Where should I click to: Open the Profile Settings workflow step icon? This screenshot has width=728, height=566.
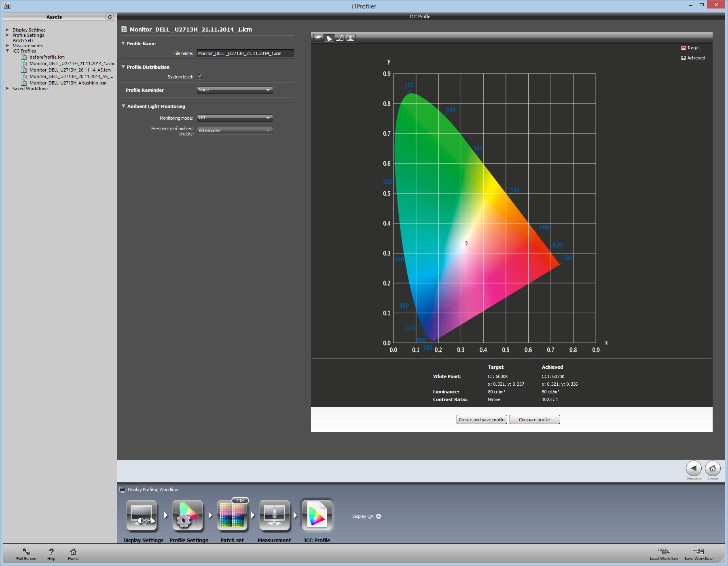tap(188, 515)
